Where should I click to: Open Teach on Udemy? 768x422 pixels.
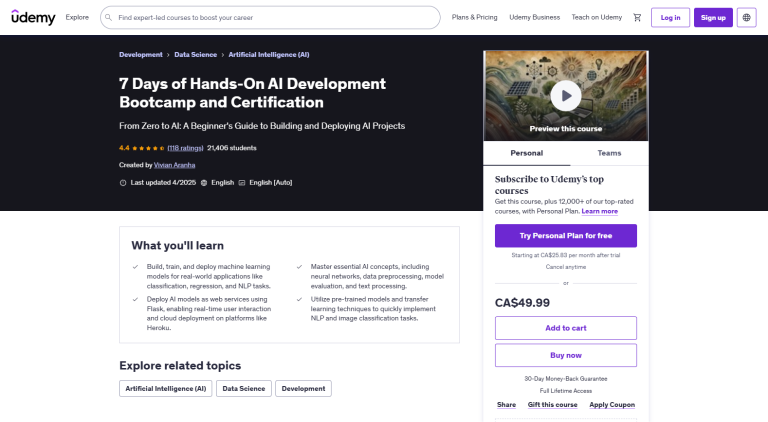click(x=597, y=17)
